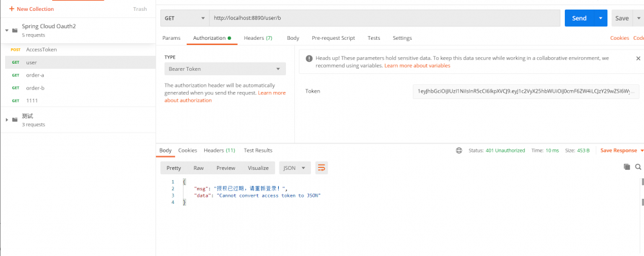
Task: Open the Save button dropdown arrow
Action: 638,18
